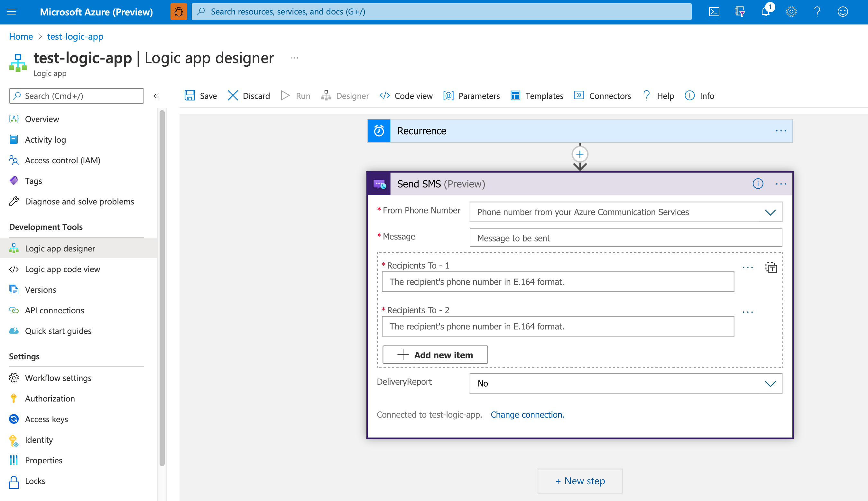Open the Designer view tab
The width and height of the screenshot is (868, 501).
(346, 95)
